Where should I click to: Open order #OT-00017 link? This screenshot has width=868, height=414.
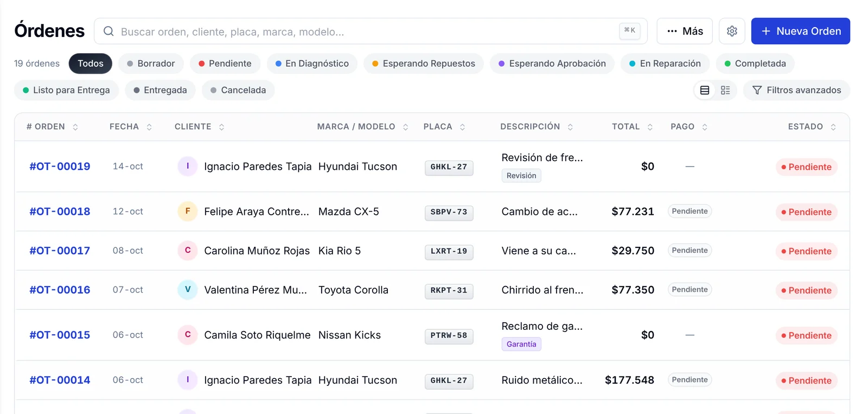tap(60, 251)
